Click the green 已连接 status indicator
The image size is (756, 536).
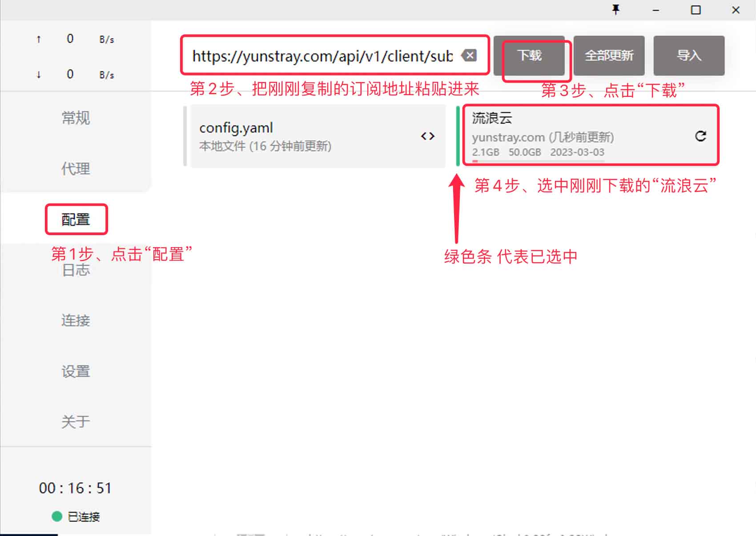[57, 516]
